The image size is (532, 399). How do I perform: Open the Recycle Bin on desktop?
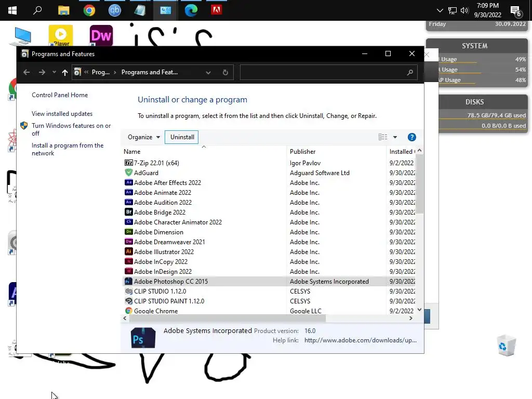pos(507,345)
